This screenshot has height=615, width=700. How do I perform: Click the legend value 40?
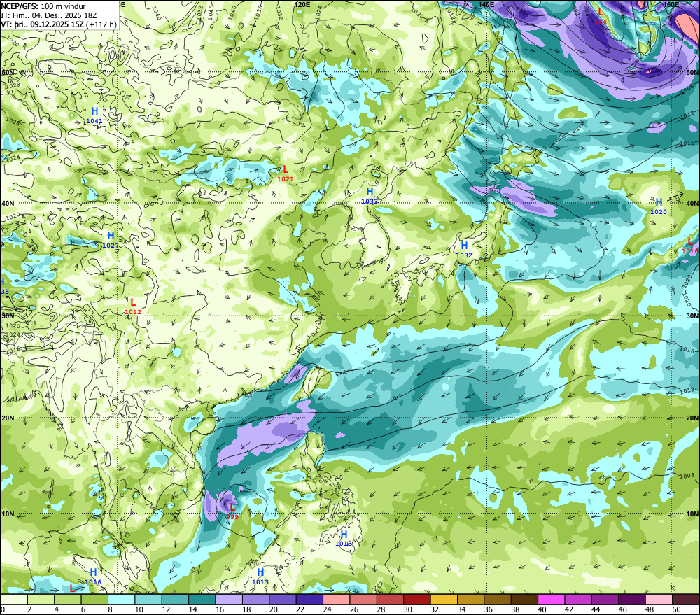[542, 609]
